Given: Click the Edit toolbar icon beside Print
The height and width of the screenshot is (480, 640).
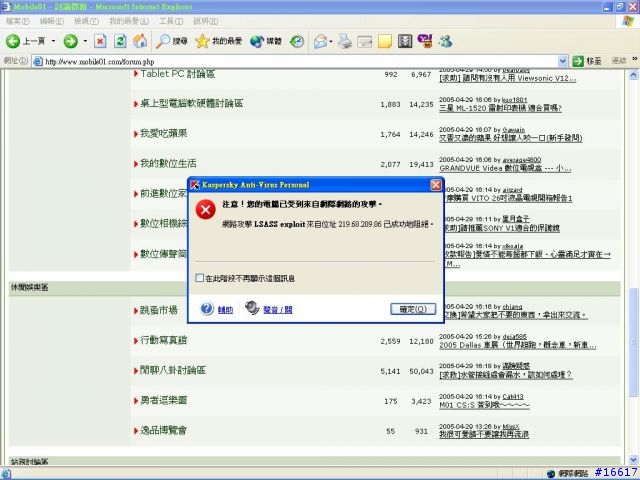Looking at the screenshot, I should [364, 41].
